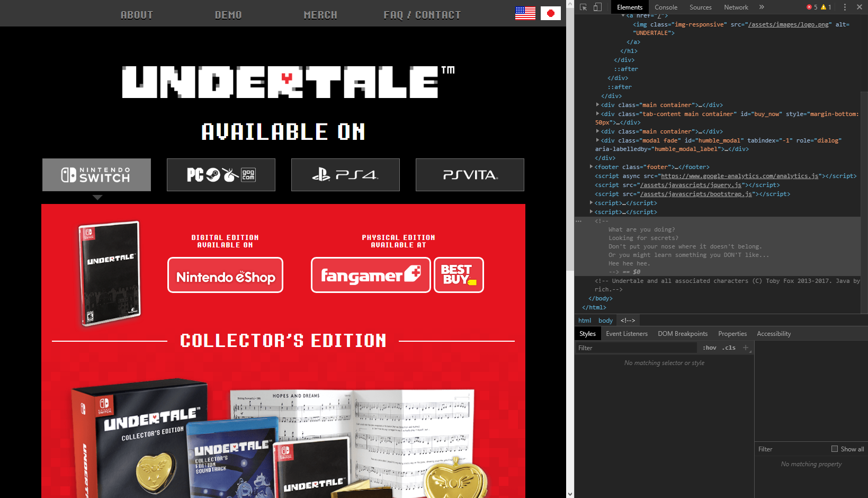Open the FAQ / CONTACT navigation link
Image resolution: width=868 pixels, height=498 pixels.
click(422, 15)
